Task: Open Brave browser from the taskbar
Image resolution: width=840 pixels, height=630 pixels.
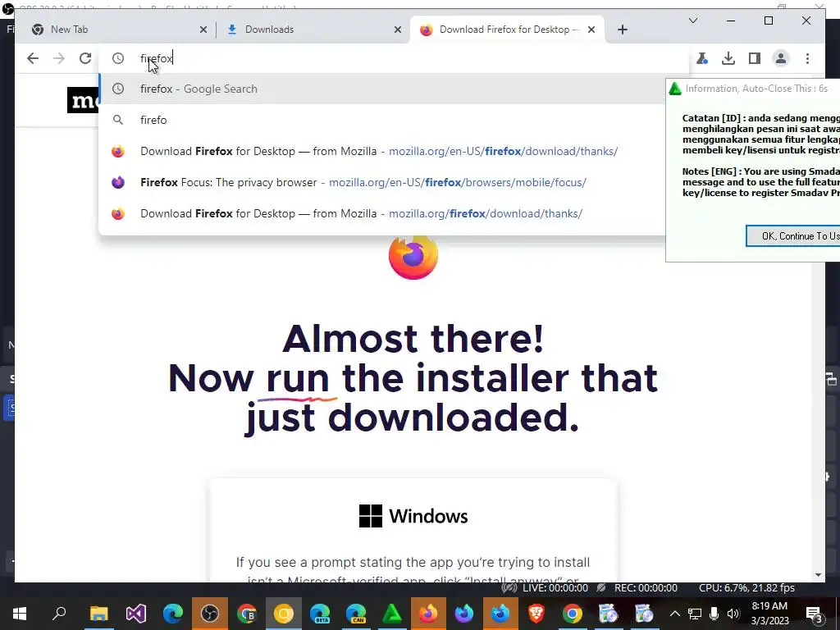Action: (x=536, y=614)
